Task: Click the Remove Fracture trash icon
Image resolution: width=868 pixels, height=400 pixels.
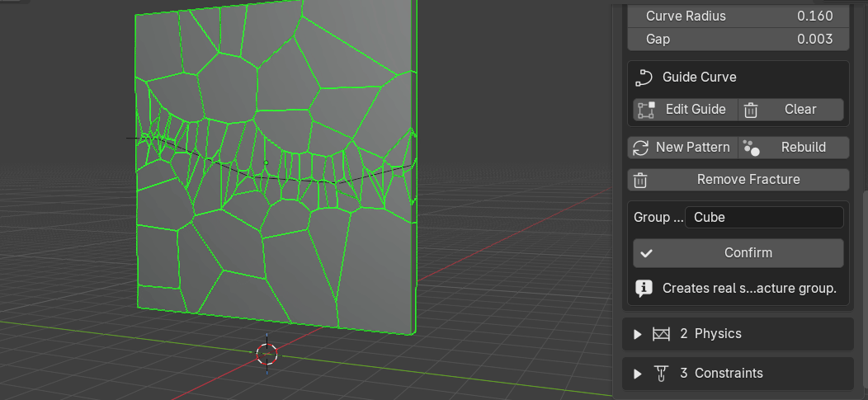Action: click(640, 180)
